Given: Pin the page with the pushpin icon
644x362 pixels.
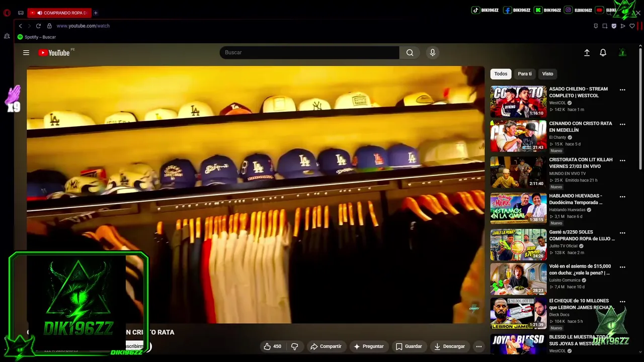Looking at the screenshot, I should coord(596,26).
